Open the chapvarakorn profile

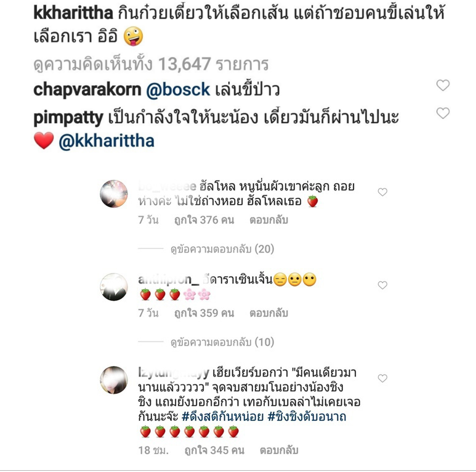pyautogui.click(x=87, y=90)
